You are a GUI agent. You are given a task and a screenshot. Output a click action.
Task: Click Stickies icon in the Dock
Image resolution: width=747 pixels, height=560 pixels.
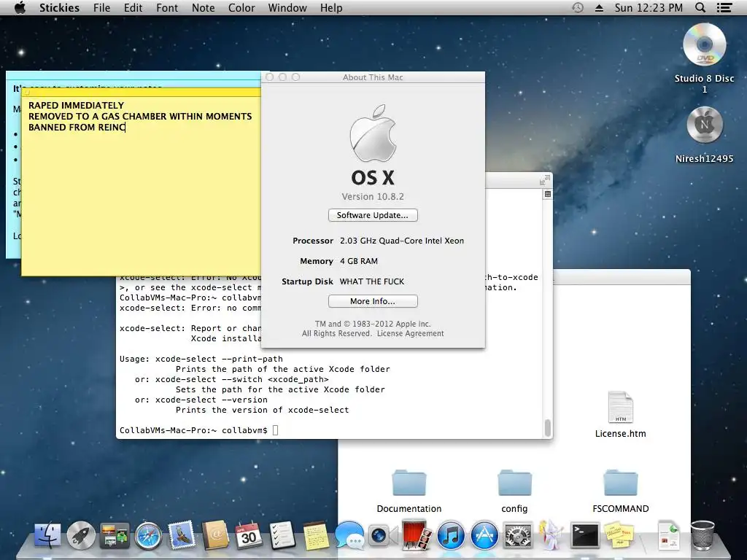tap(619, 535)
